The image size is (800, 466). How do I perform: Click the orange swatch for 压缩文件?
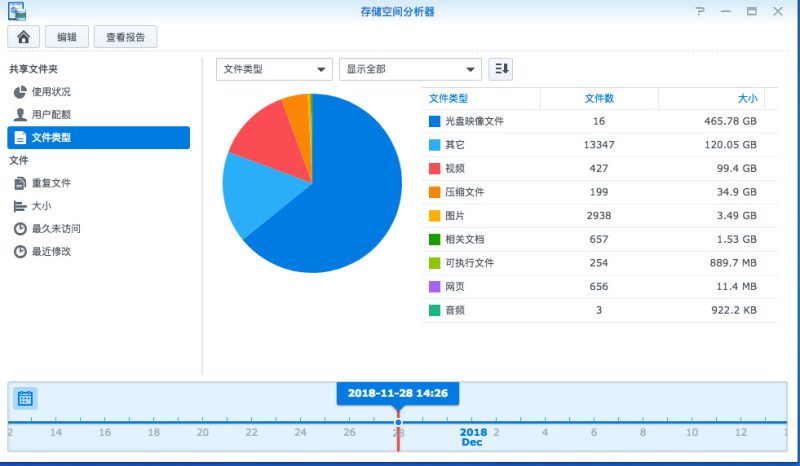click(434, 192)
